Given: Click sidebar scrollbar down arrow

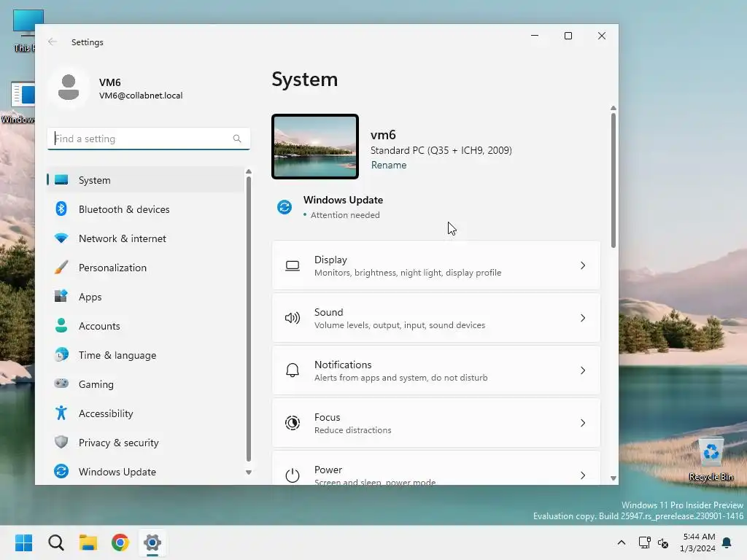Looking at the screenshot, I should click(248, 472).
